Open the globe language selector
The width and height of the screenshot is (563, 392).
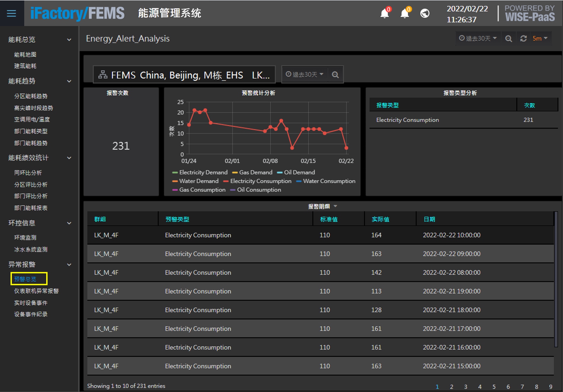click(425, 13)
